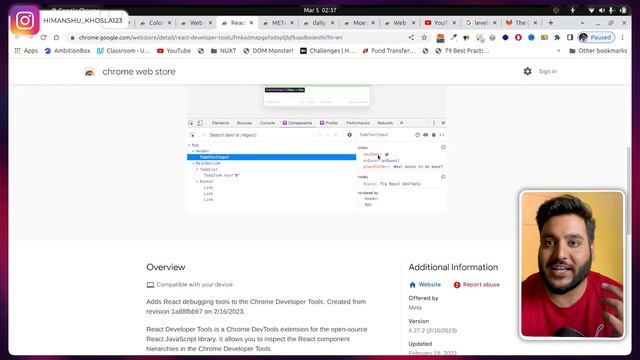Reload the current page
This screenshot has width=640, height=360.
43,38
